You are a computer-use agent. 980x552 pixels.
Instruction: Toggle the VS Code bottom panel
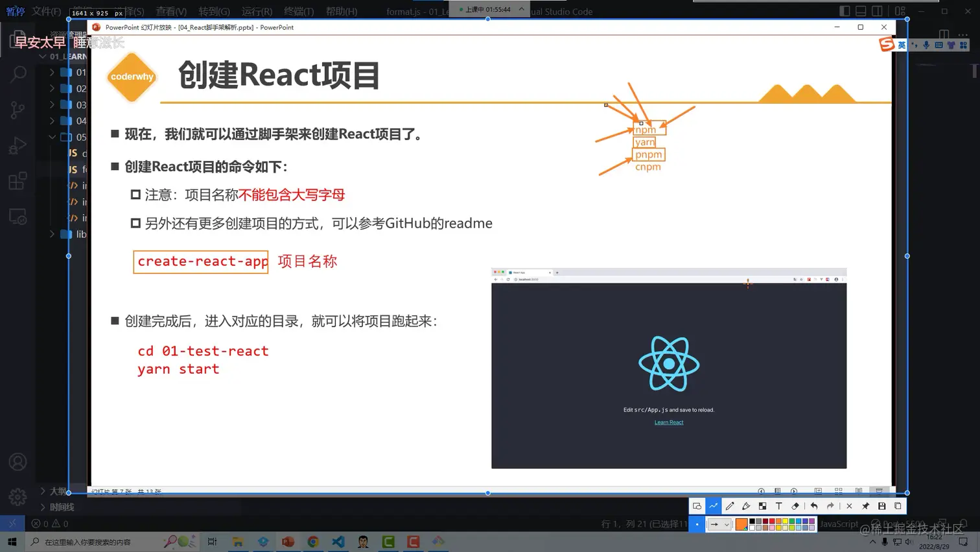tap(861, 11)
